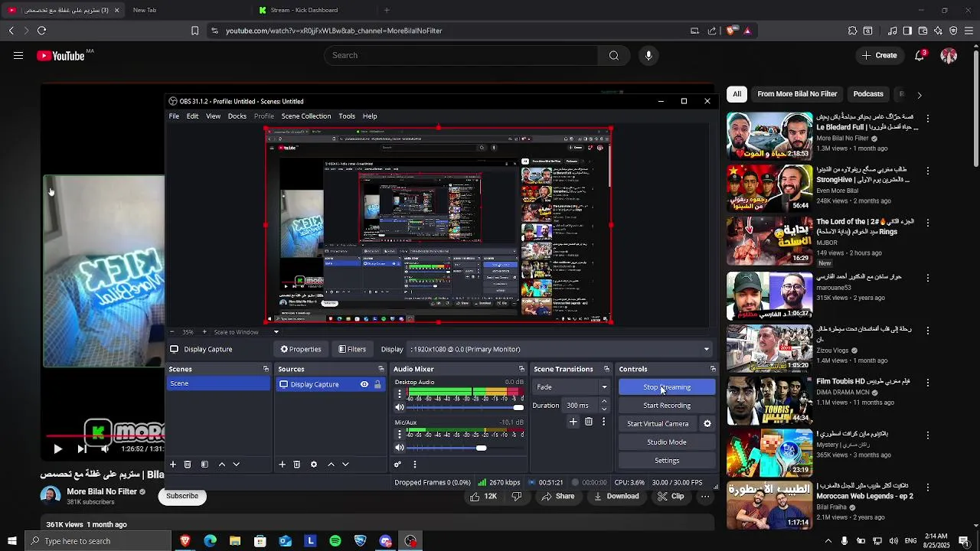Open OBS Tools menu
Image resolution: width=980 pixels, height=551 pixels.
coord(347,116)
